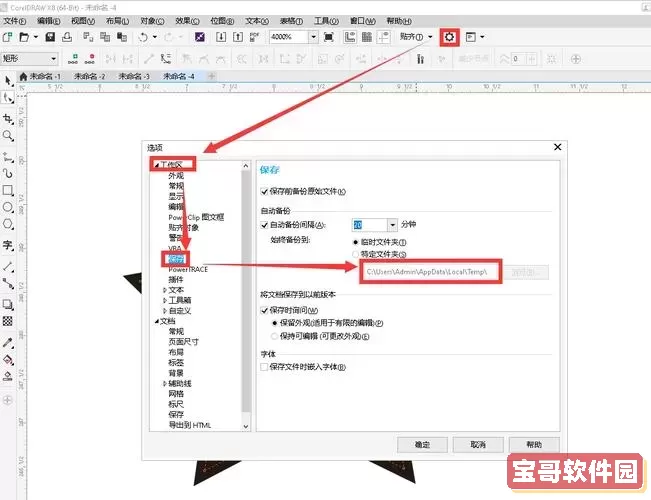The image size is (651, 500).
Task: Select PowerTRACE in options tree
Action: click(188, 270)
